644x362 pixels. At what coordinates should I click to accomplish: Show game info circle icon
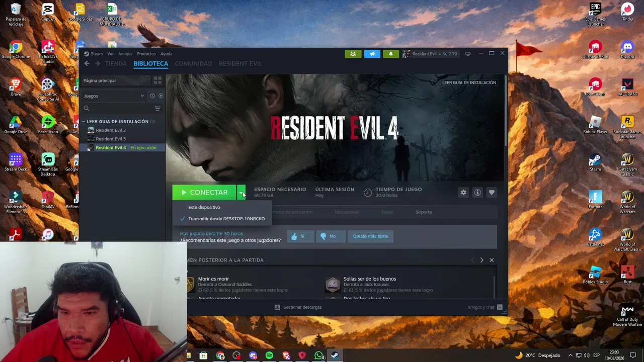click(x=477, y=192)
